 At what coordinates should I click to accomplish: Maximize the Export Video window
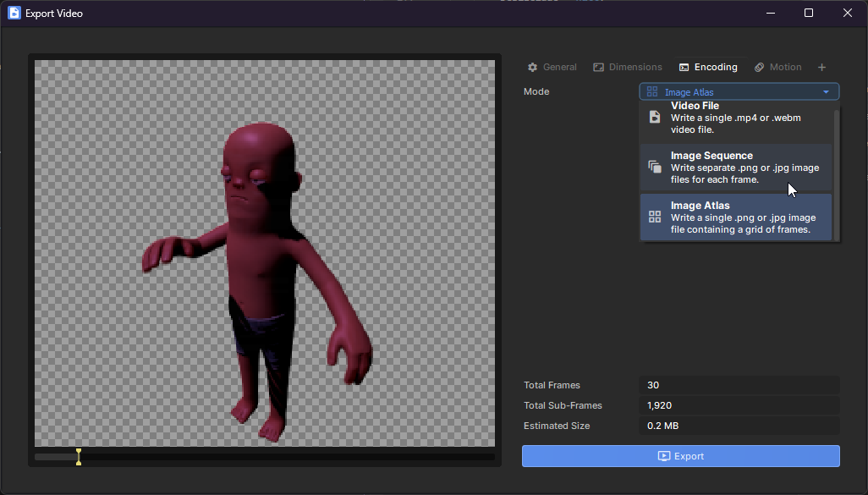[809, 13]
